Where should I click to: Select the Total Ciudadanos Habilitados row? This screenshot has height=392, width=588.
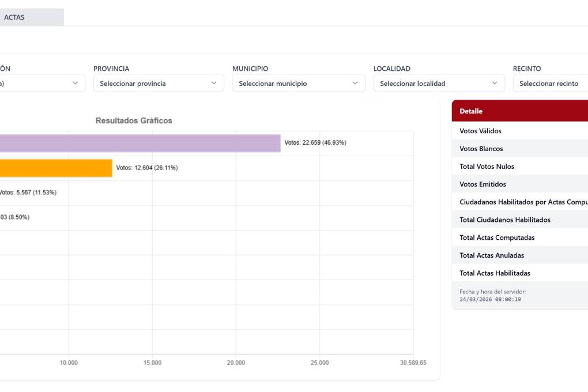click(519, 220)
